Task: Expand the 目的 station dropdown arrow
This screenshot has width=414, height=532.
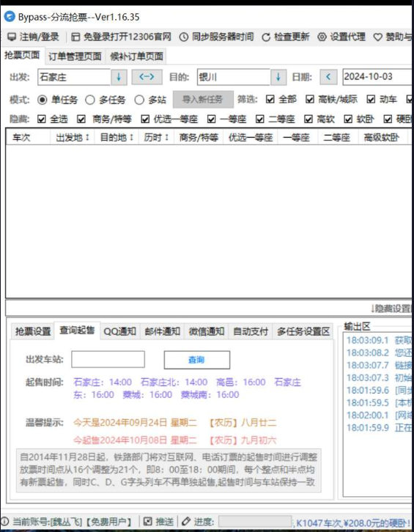Action: [278, 77]
